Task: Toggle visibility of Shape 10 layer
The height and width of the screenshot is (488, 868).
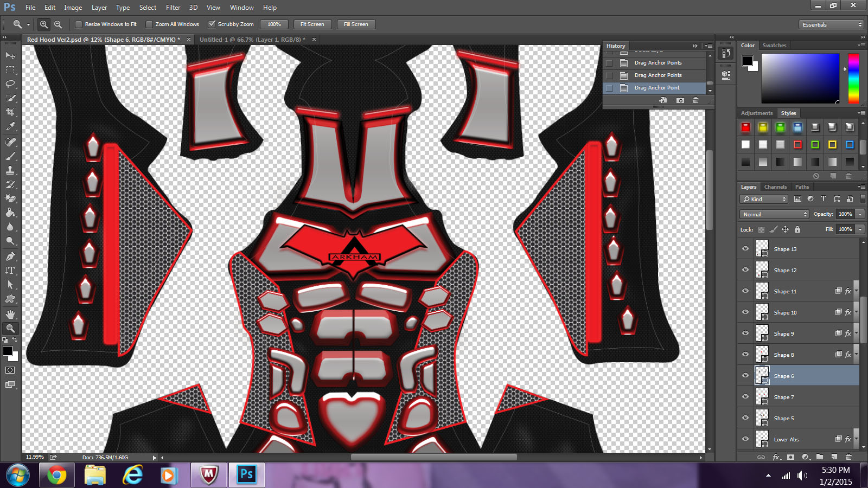Action: tap(745, 312)
